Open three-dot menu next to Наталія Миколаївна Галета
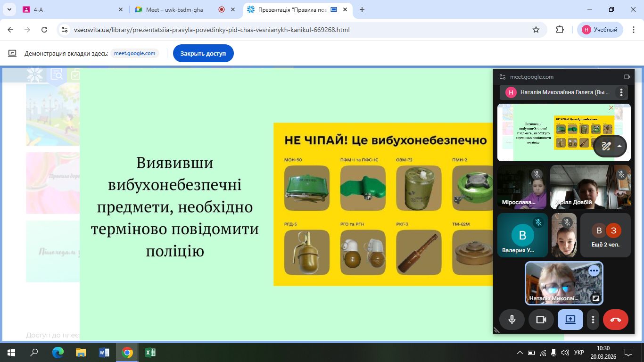Viewport: 644px width, 362px height. [x=621, y=92]
